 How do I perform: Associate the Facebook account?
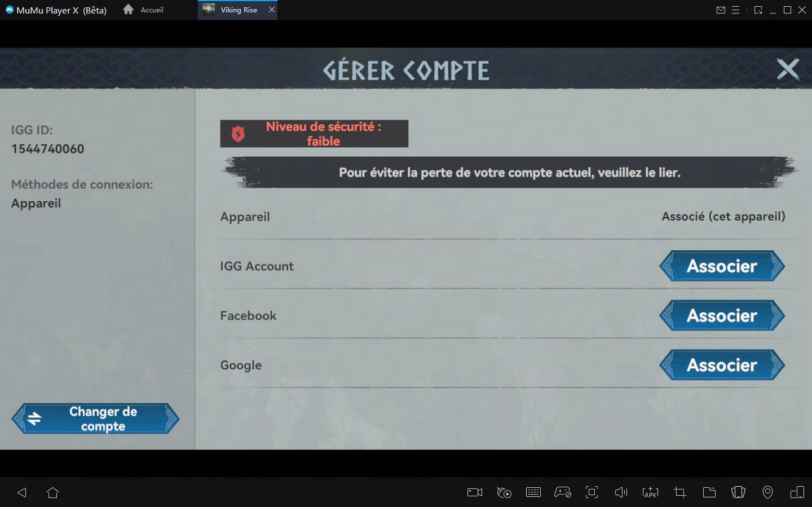point(722,315)
